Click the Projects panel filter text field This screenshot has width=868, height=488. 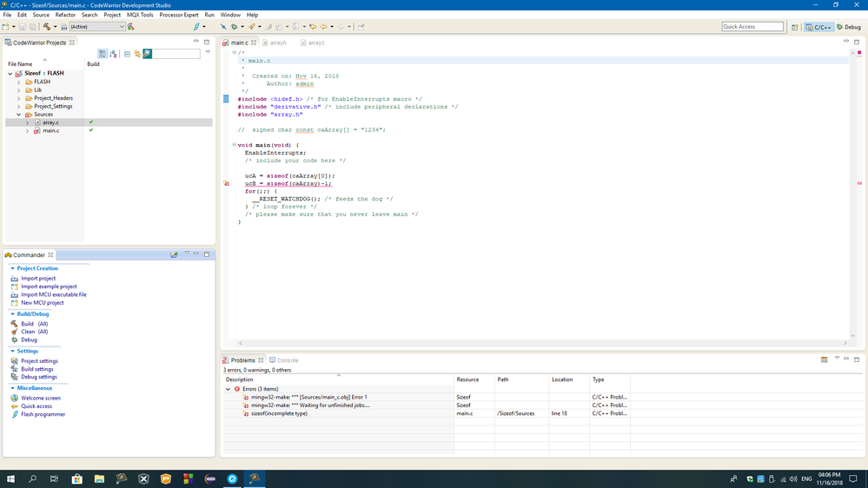176,54
